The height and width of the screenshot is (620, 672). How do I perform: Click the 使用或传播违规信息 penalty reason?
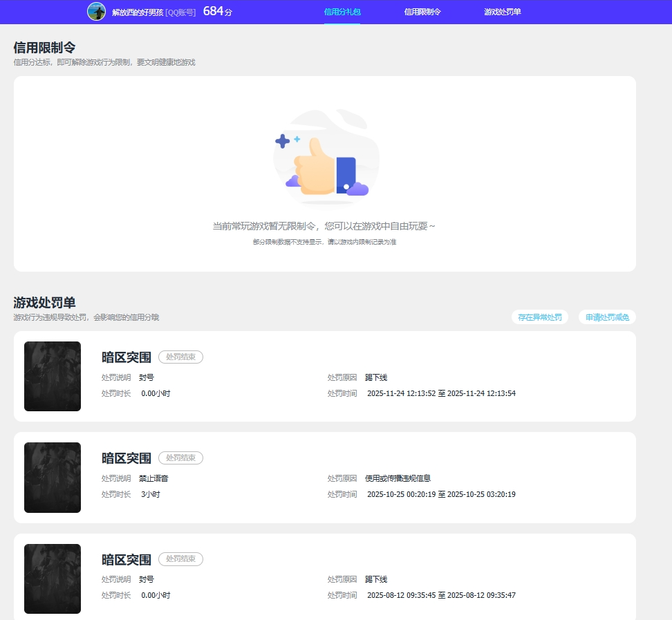(x=398, y=478)
